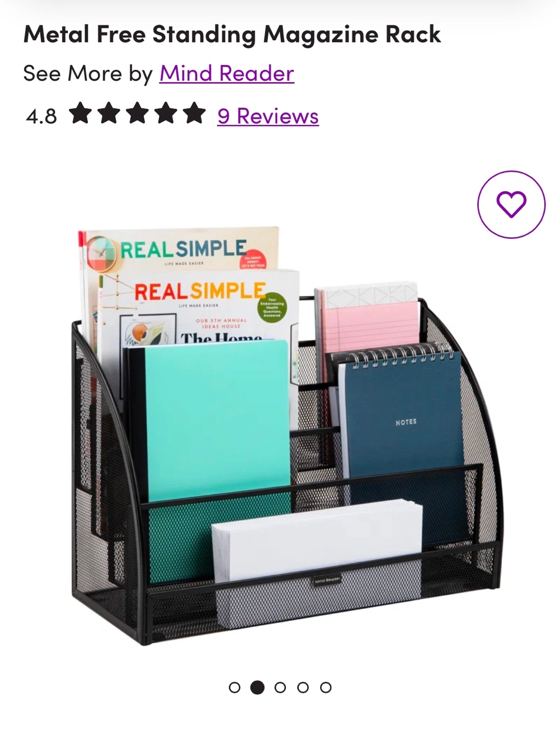Select the first image carousel dot
The image size is (560, 735).
click(234, 688)
